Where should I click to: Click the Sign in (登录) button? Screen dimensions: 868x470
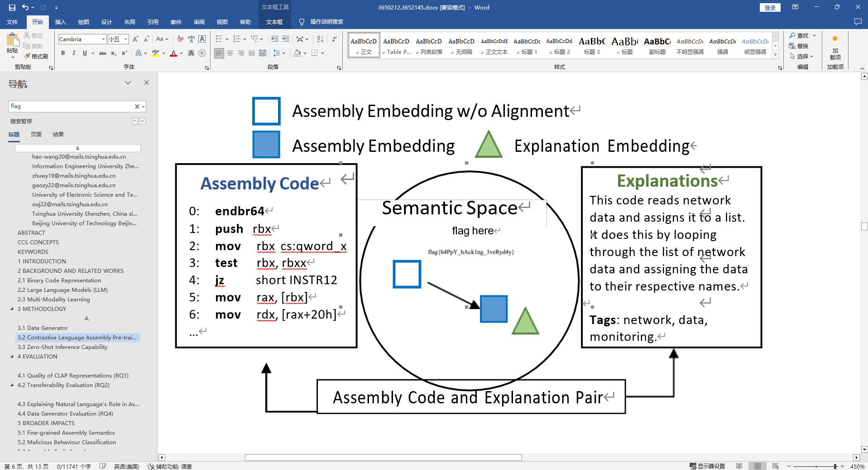(770, 7)
